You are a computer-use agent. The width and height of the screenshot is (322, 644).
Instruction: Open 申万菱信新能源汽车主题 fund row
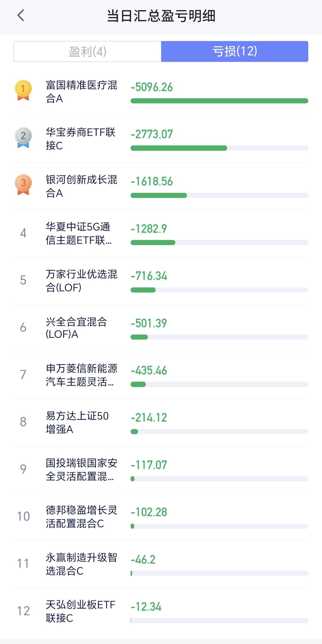click(161, 375)
